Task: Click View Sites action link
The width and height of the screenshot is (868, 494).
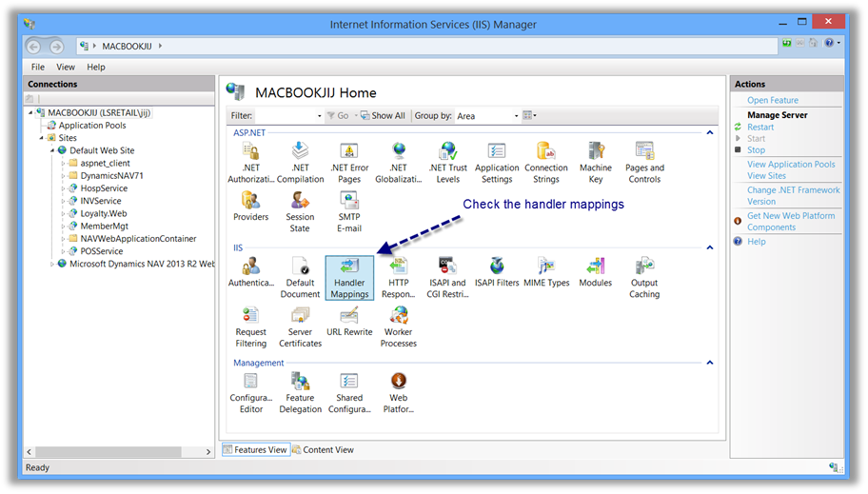Action: [766, 175]
